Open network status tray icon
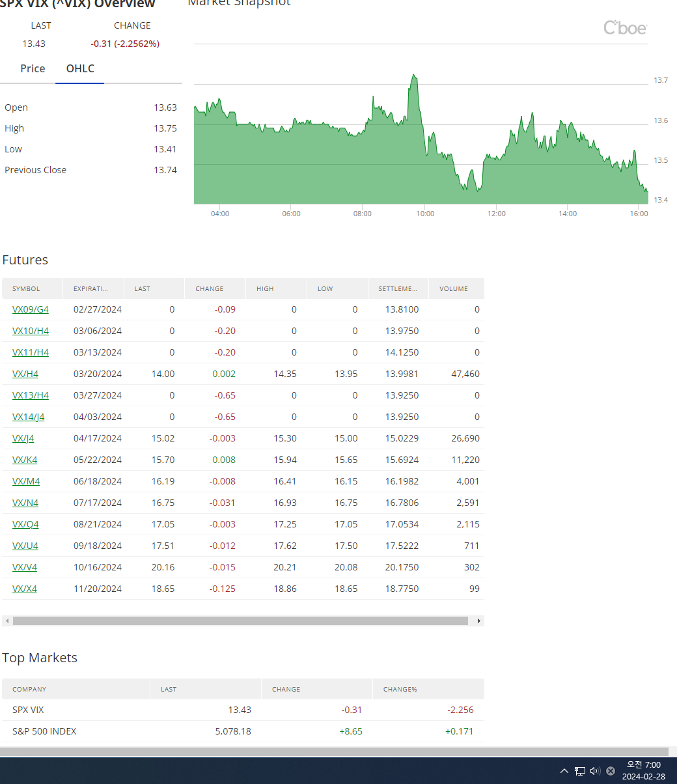This screenshot has height=784, width=677. (579, 771)
